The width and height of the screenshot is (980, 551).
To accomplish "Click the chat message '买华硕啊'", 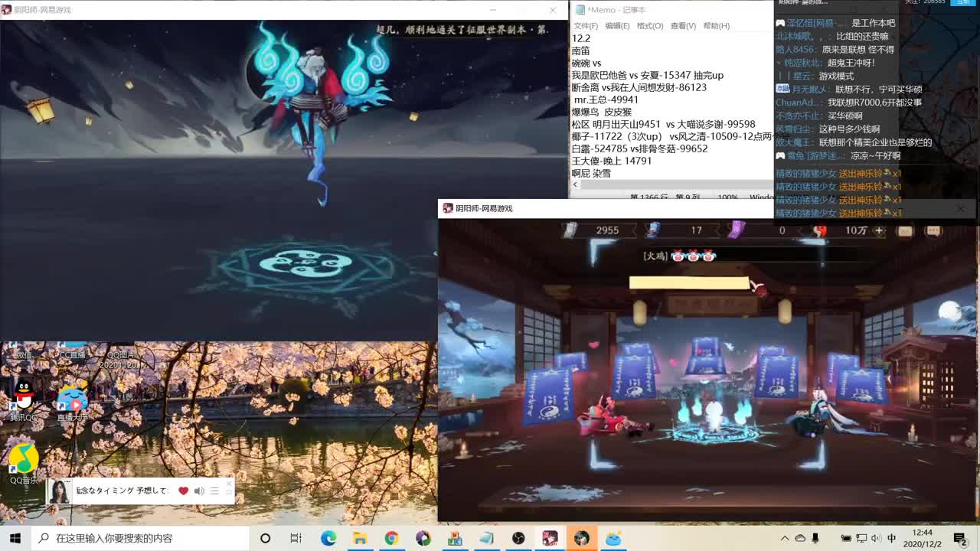I will coord(845,116).
